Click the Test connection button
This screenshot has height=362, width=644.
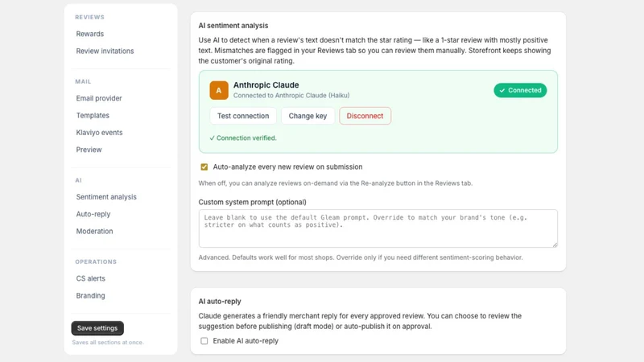(243, 116)
